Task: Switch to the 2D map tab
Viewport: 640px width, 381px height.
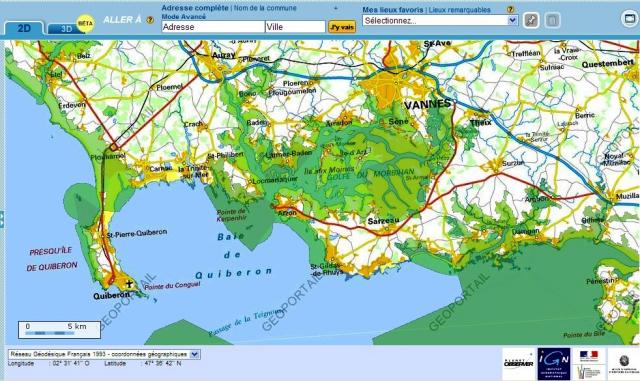Action: (x=24, y=28)
